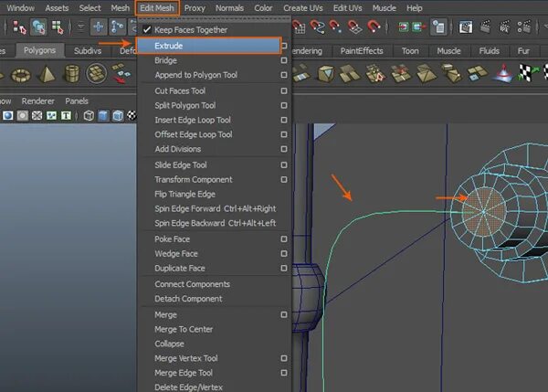548x392 pixels.
Task: Click the polygon pyramid shelf icon
Action: pos(47,74)
